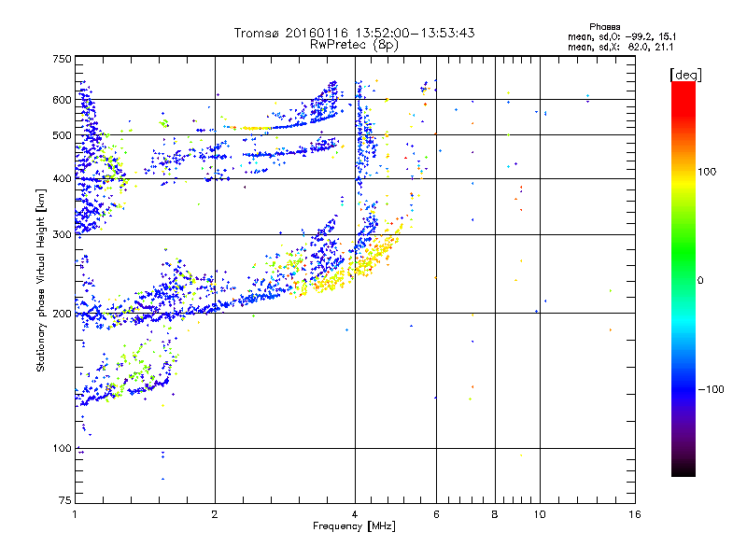The height and width of the screenshot is (560, 747).
Task: Click the plot title 'Tromsø 20160116 13:52:00-13:53:43'
Action: coord(354,33)
